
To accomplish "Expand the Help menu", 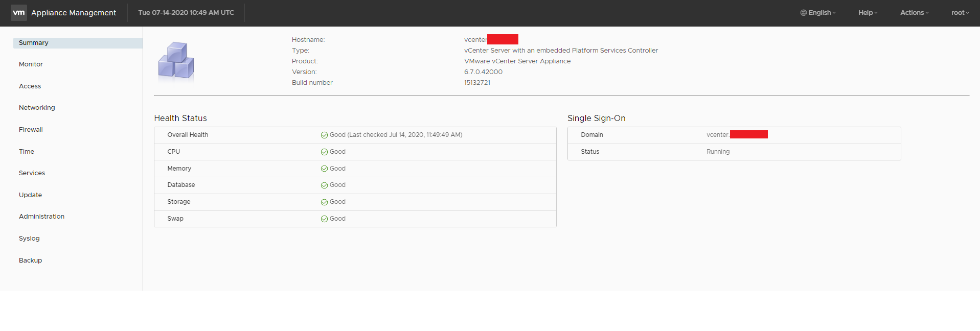I will coord(868,13).
